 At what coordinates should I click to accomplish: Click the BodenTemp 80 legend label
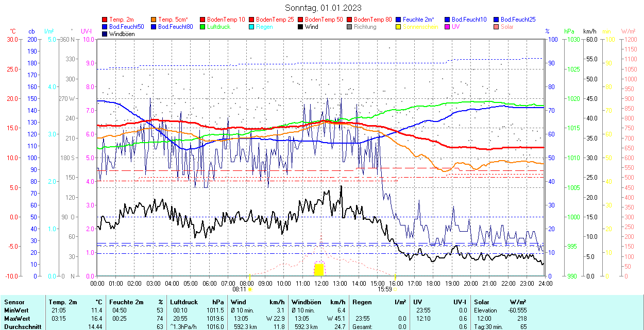tap(373, 20)
